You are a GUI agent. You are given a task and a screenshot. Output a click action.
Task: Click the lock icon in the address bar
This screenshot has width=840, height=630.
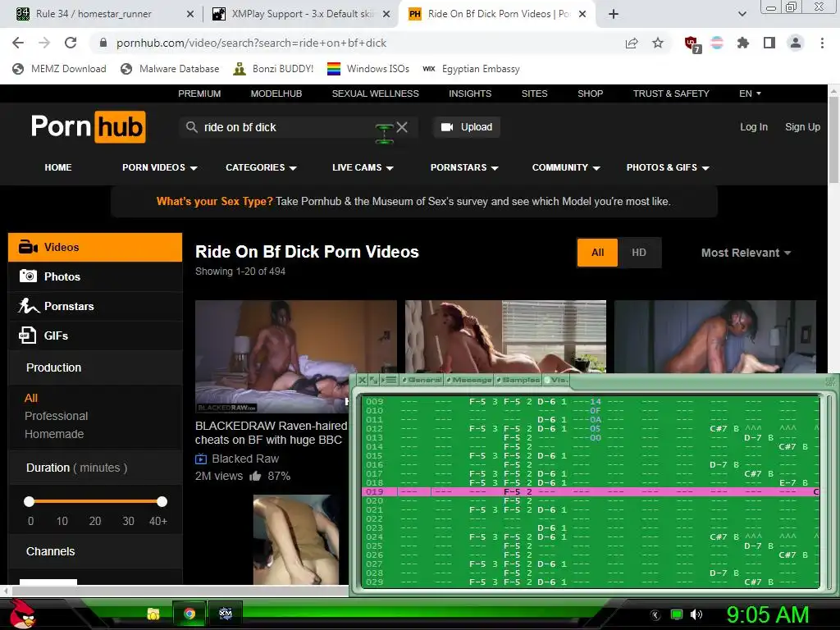point(103,43)
